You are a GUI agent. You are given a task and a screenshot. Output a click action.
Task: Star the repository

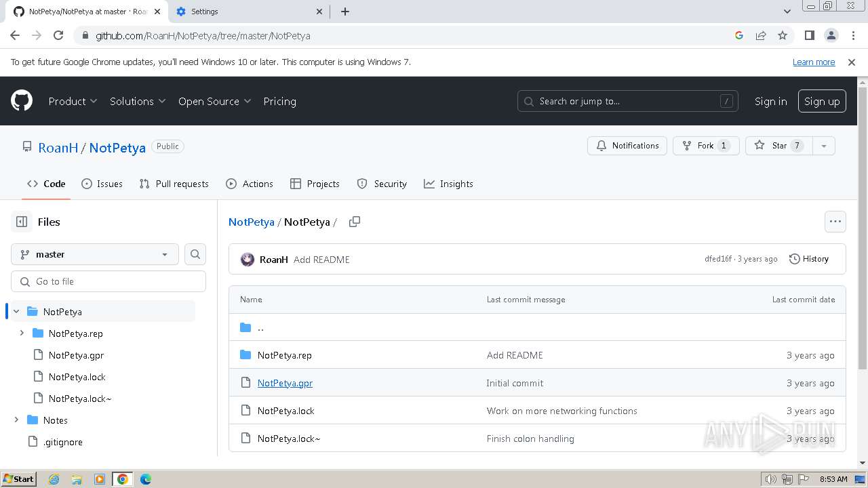(x=778, y=146)
